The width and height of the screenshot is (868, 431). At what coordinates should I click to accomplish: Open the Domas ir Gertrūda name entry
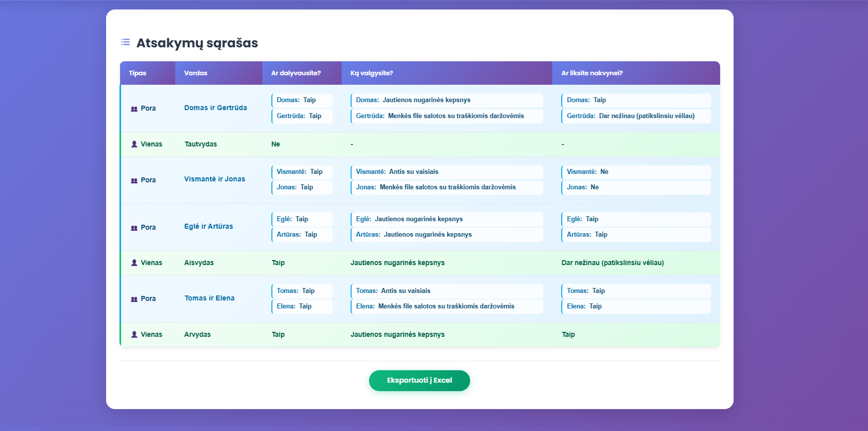(215, 108)
